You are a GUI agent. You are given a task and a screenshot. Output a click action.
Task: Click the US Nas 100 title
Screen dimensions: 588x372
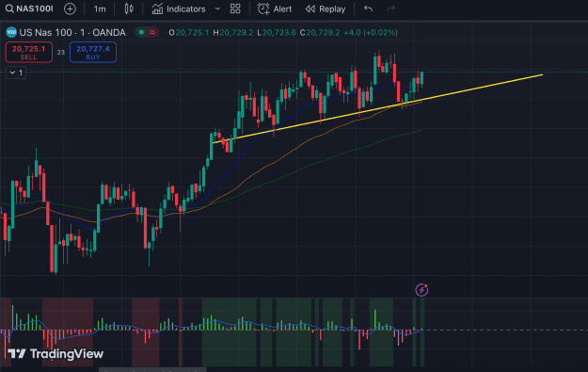(72, 33)
